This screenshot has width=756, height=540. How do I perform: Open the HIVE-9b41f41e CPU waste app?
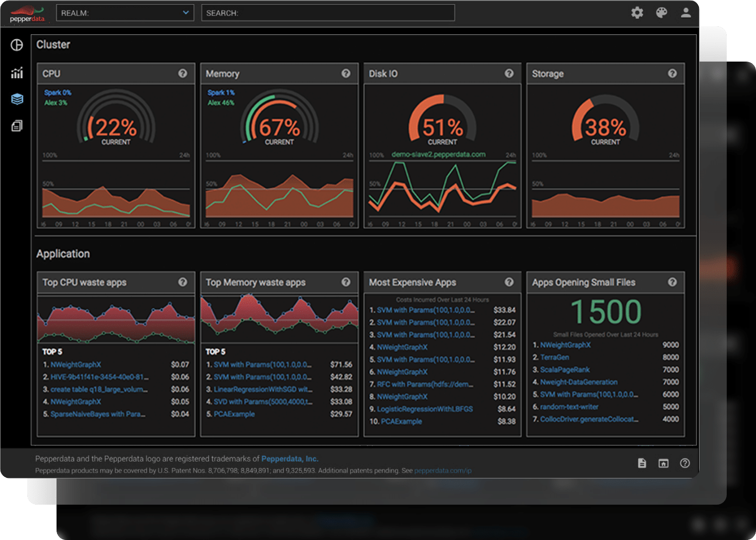click(99, 377)
